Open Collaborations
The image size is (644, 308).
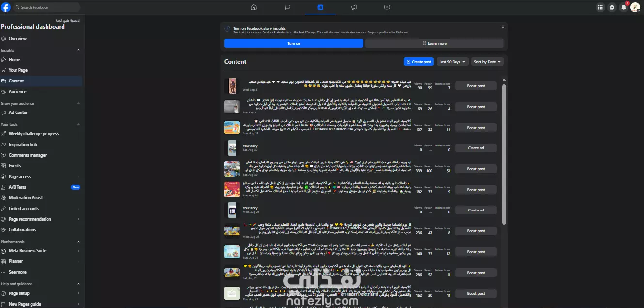pyautogui.click(x=41, y=230)
